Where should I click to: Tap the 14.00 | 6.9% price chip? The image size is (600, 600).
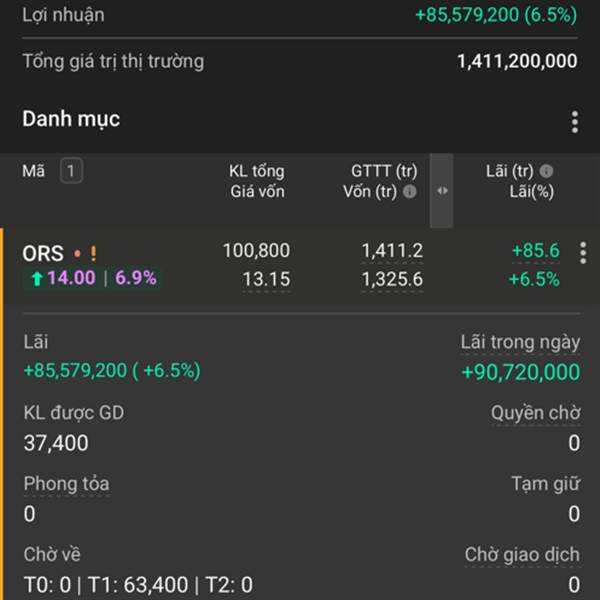click(x=92, y=278)
